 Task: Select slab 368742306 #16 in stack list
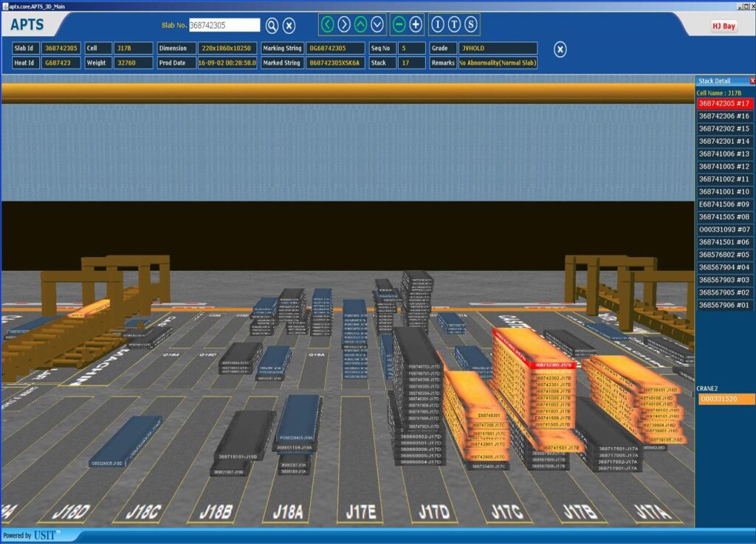(x=725, y=116)
